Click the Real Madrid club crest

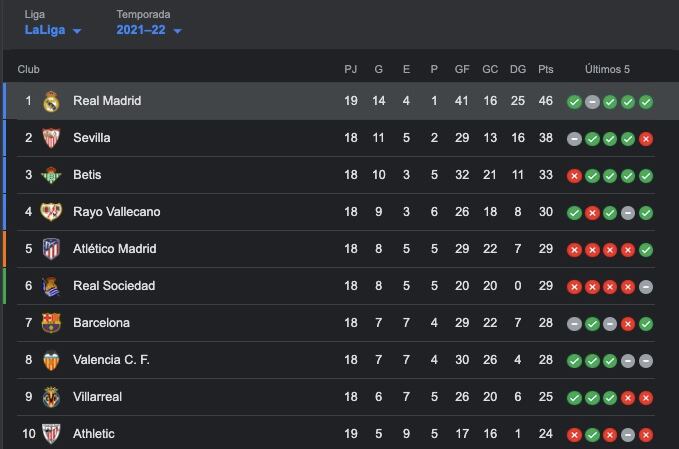51,101
